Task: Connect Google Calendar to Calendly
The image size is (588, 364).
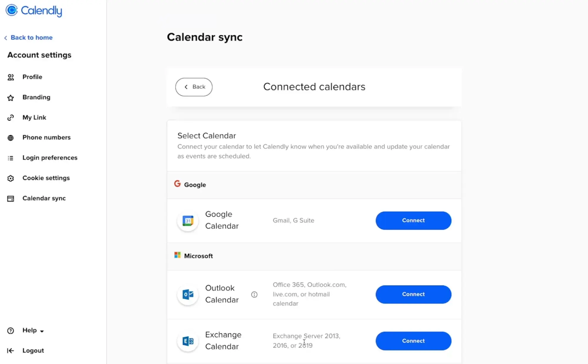Action: [413, 220]
